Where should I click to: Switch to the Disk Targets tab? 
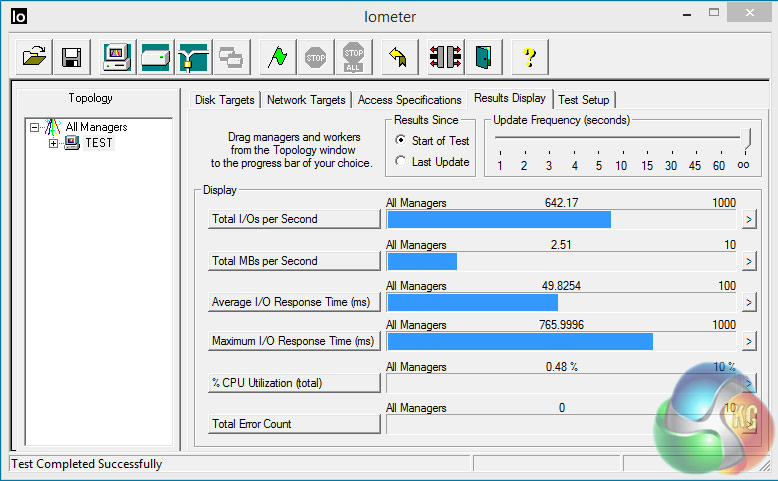[224, 100]
